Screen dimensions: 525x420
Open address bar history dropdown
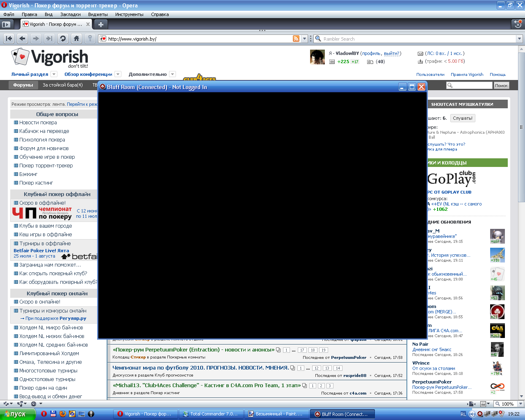tap(304, 39)
